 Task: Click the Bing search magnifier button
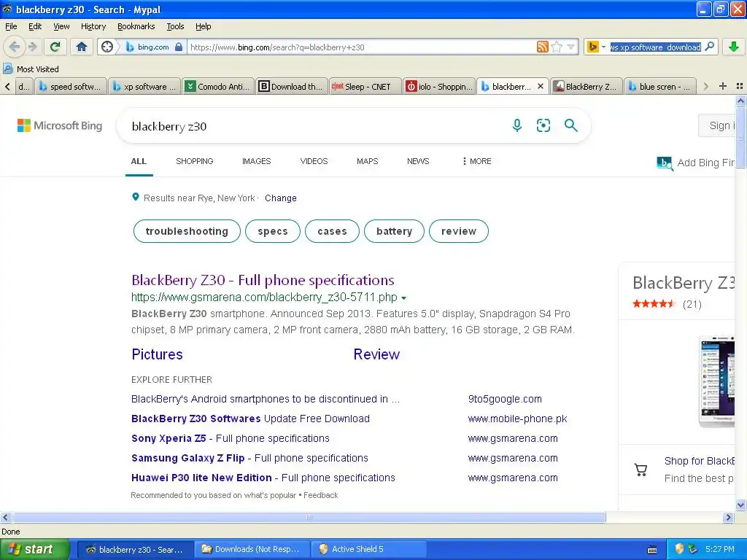[x=570, y=125]
